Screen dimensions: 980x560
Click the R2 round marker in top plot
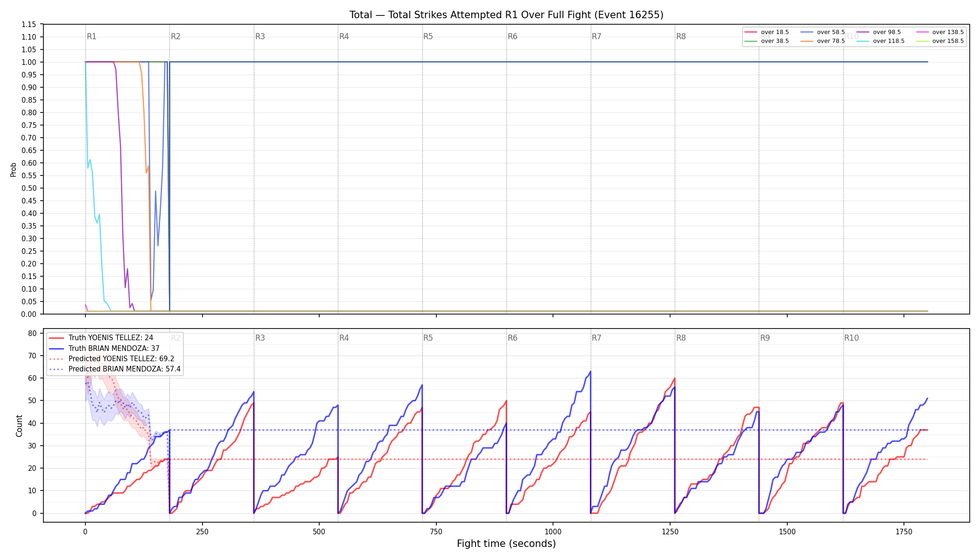pyautogui.click(x=175, y=36)
